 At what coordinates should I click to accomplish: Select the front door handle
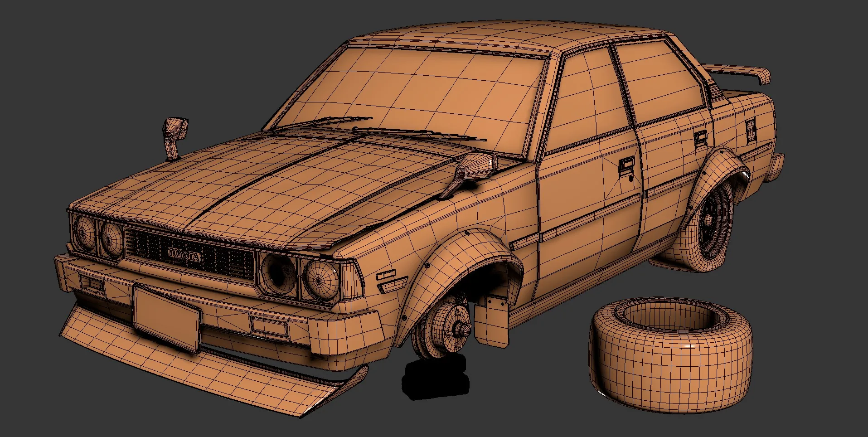tap(627, 166)
